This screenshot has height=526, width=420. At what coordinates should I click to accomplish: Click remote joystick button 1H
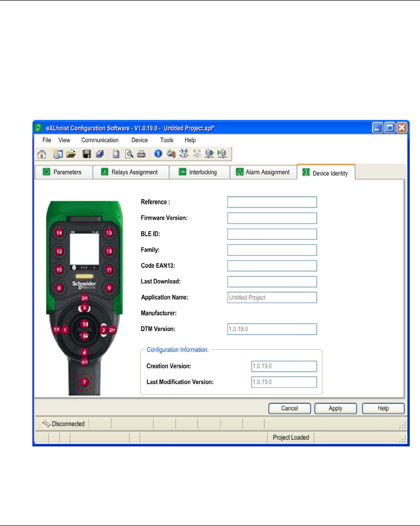click(x=56, y=330)
